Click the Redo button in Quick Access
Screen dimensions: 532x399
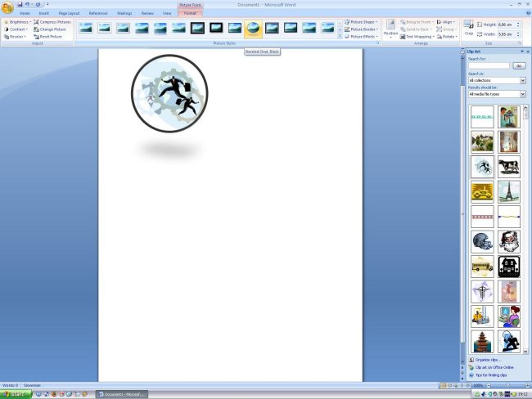[38, 4]
